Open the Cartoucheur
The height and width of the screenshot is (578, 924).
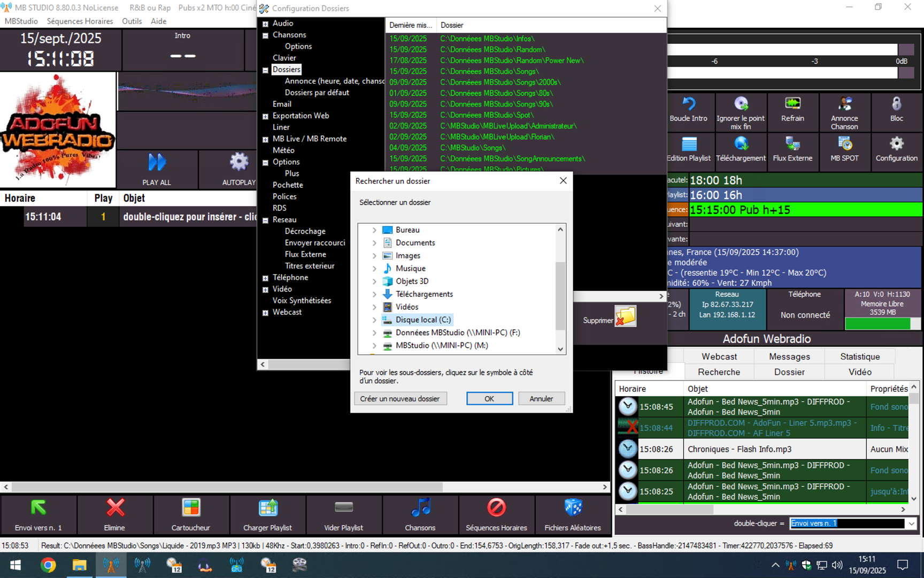pyautogui.click(x=190, y=508)
